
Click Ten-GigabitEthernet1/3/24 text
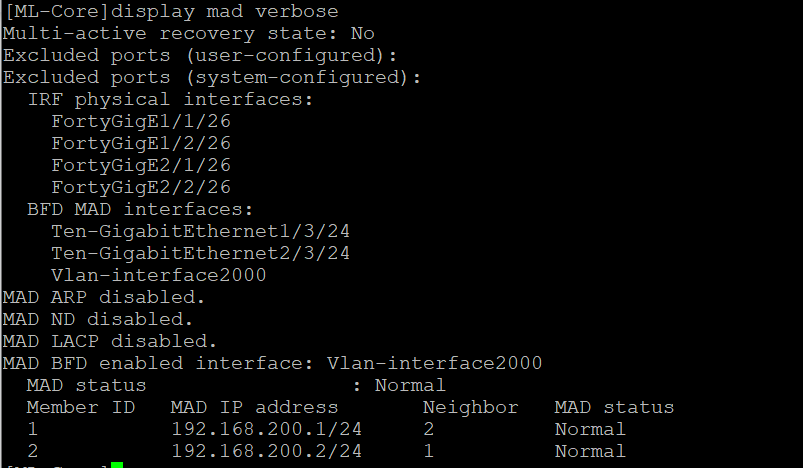coord(201,231)
